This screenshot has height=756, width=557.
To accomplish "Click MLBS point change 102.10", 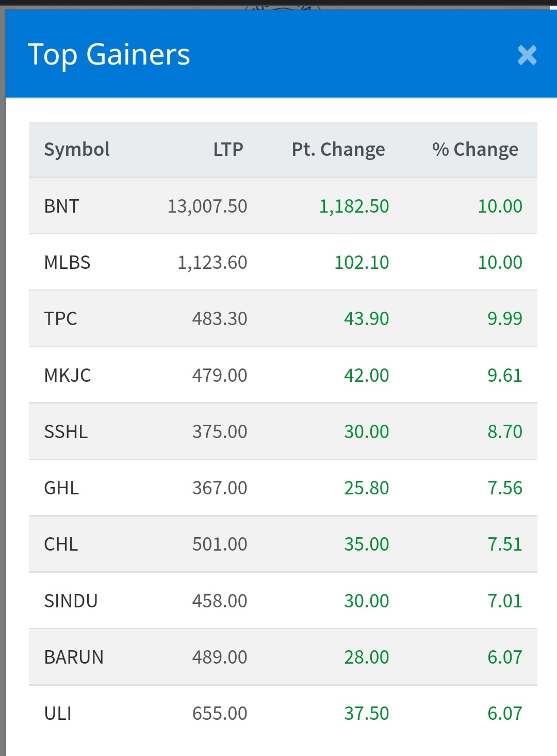I will 362,263.
